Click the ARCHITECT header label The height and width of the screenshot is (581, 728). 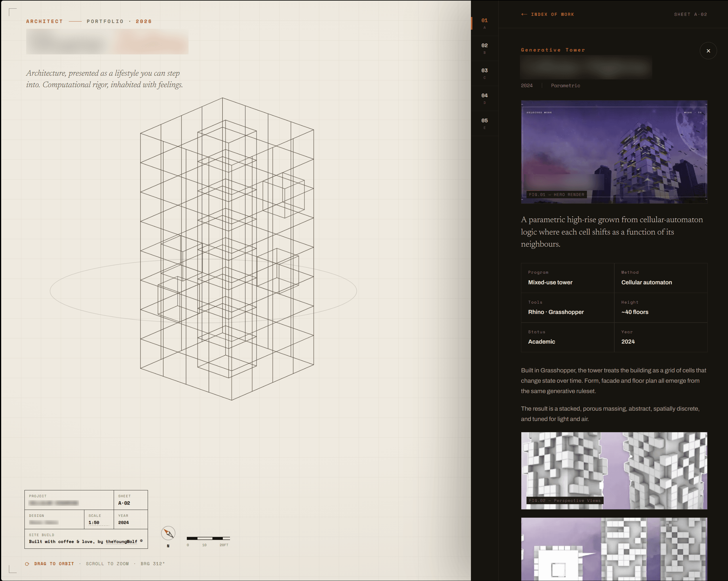(x=45, y=21)
